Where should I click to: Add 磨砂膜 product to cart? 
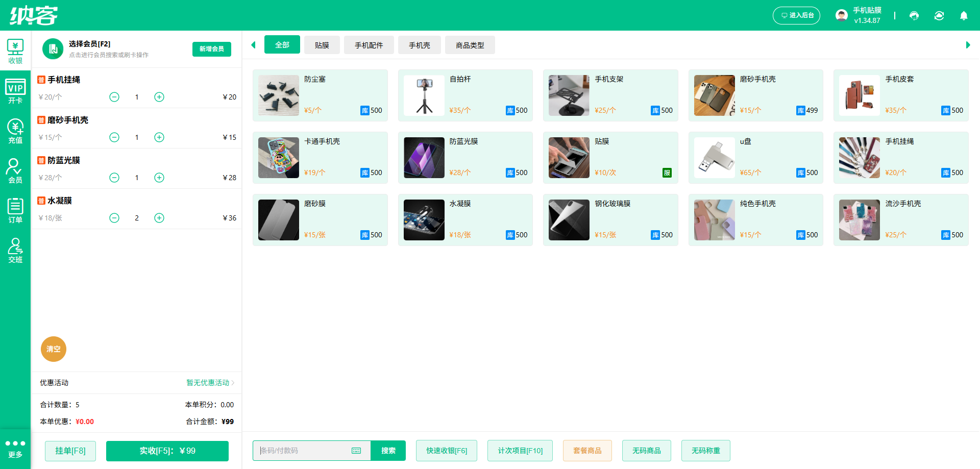coord(320,220)
